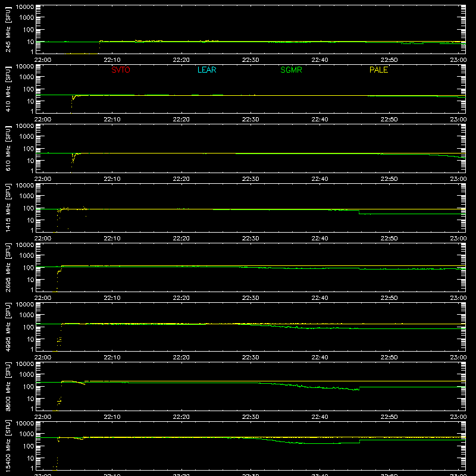The image size is (476, 476).
Task: Select the 610 MHz [SFU] axis label
Action: click(x=8, y=148)
